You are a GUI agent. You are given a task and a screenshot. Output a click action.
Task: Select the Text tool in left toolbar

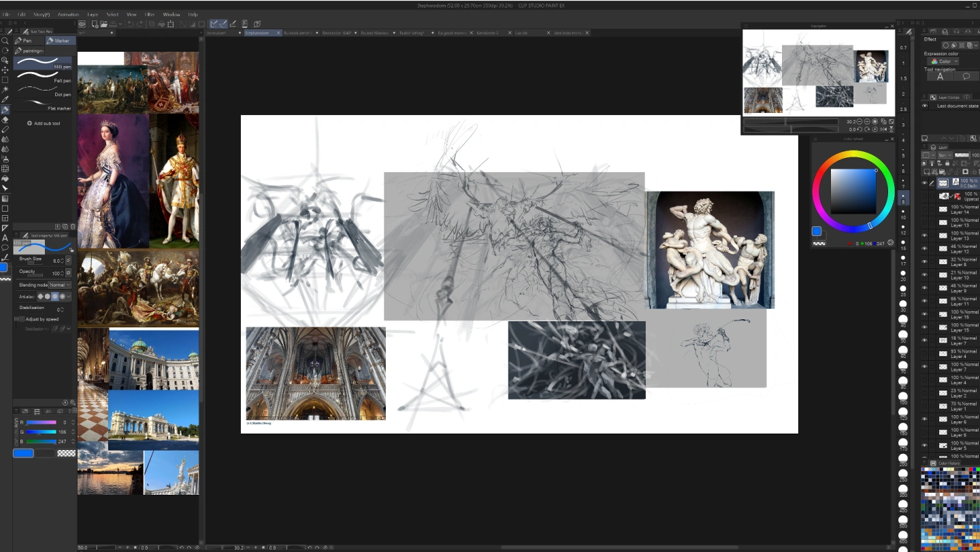[5, 238]
